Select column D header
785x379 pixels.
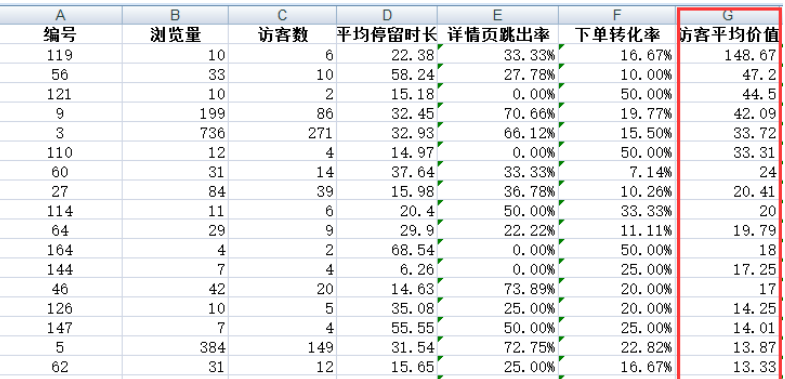(x=387, y=16)
